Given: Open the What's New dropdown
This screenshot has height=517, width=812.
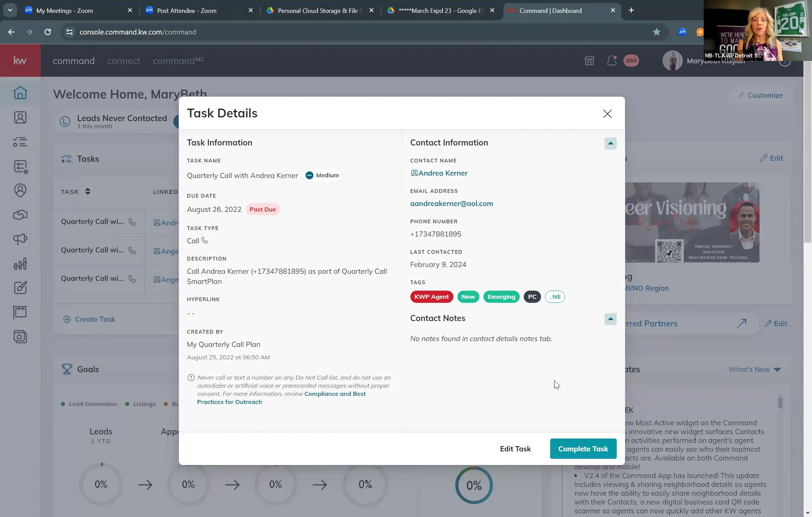Looking at the screenshot, I should (754, 369).
